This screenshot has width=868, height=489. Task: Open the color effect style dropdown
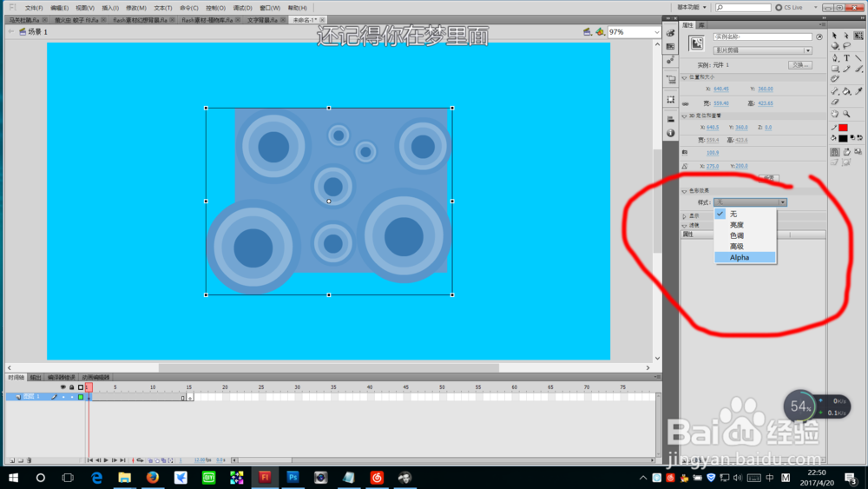(750, 202)
